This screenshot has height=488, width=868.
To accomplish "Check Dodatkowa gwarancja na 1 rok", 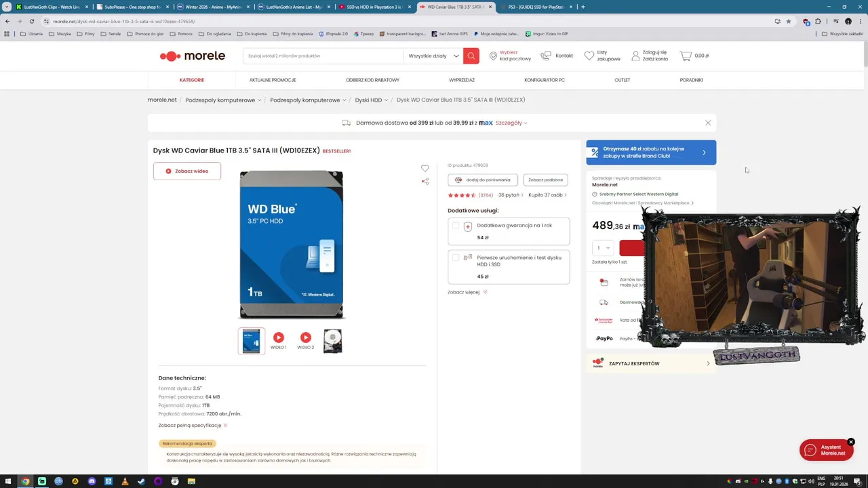I will pyautogui.click(x=456, y=226).
